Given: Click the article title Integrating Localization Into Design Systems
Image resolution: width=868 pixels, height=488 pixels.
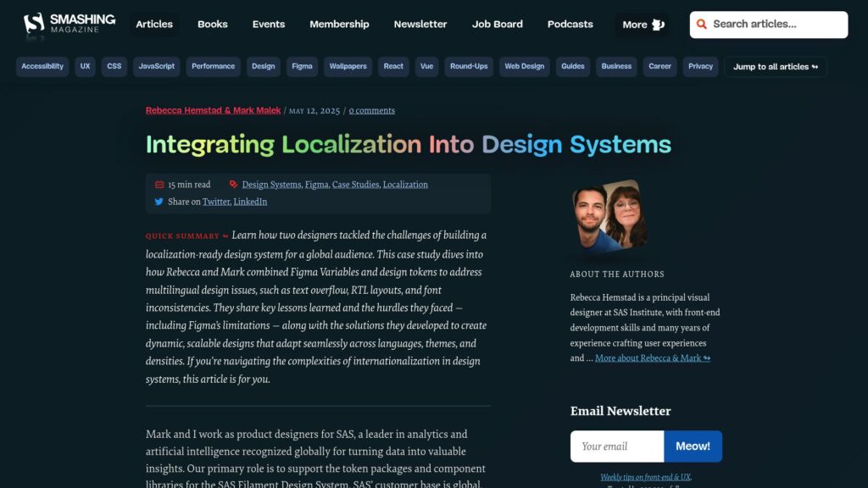Looking at the screenshot, I should pos(409,145).
